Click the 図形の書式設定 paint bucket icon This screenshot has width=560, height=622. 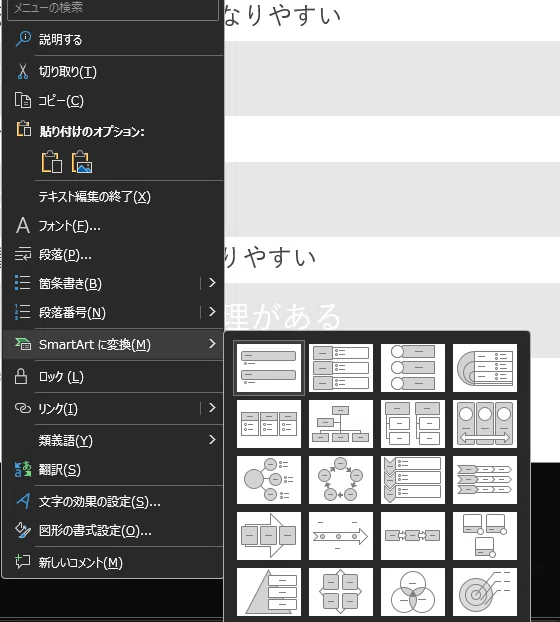click(23, 530)
